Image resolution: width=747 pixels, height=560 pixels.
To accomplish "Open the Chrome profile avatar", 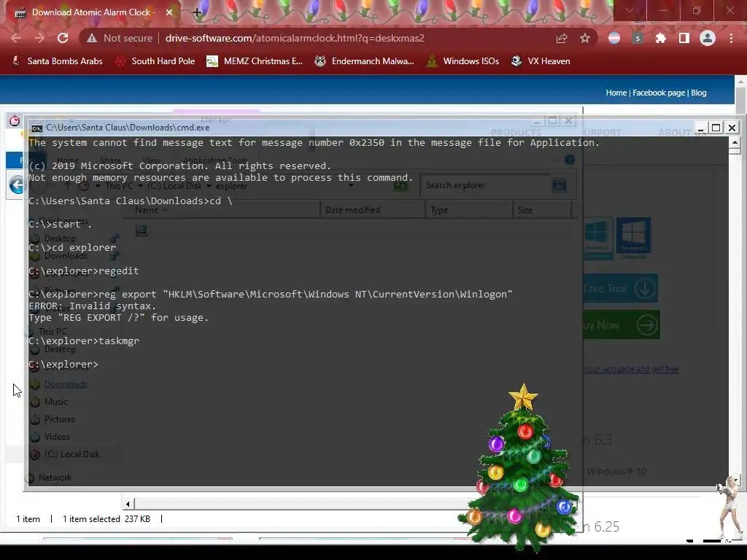I will 708,38.
